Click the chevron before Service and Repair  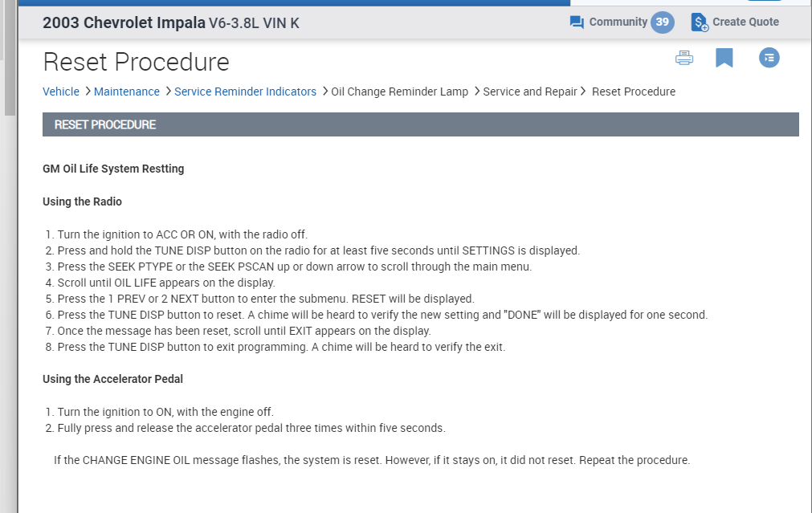[476, 92]
